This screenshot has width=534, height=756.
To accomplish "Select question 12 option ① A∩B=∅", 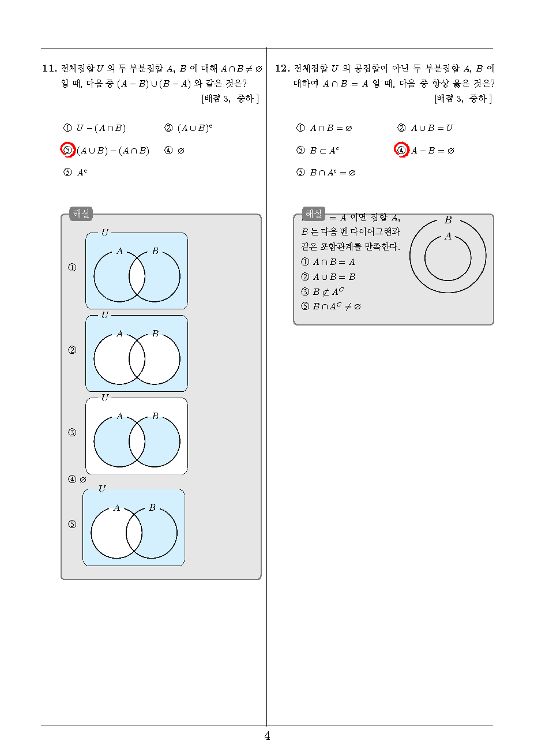I will pyautogui.click(x=324, y=128).
